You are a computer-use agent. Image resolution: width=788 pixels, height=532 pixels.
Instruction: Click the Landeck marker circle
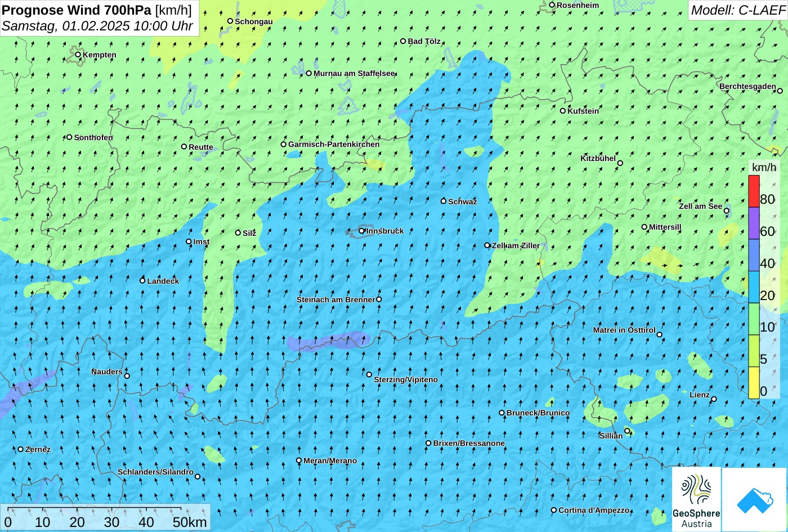pos(142,280)
